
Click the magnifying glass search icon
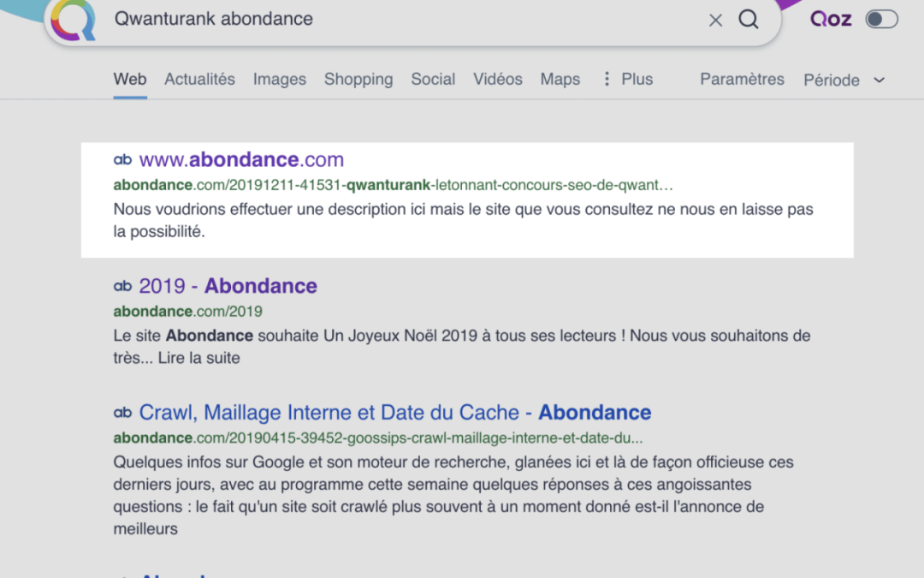[749, 20]
